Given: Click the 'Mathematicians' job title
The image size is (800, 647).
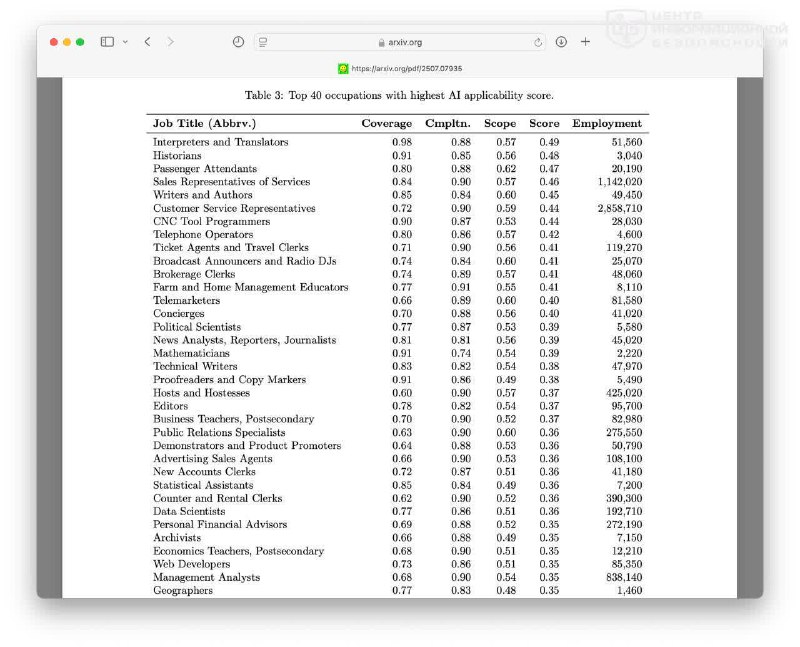Looking at the screenshot, I should [191, 354].
